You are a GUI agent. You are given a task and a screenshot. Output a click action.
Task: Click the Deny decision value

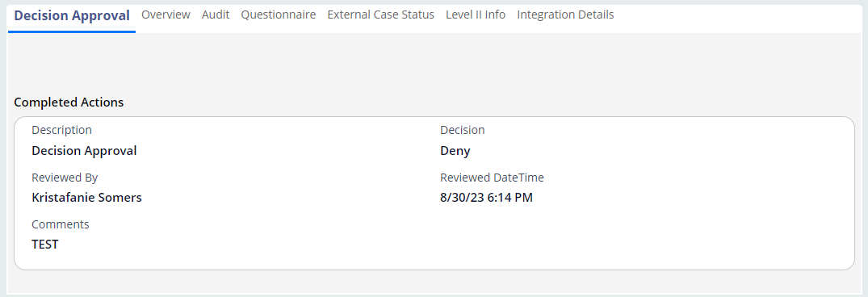point(455,150)
